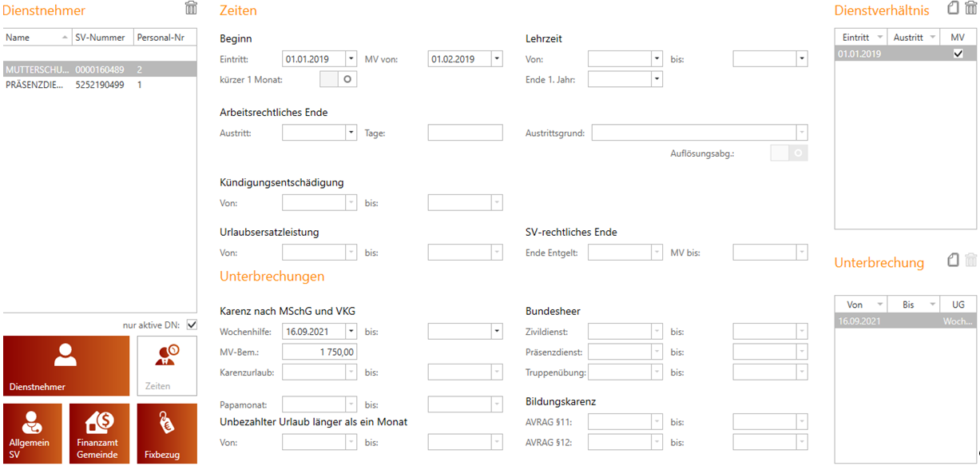Toggle the MV checkbox in the Dienstverhältnis row
980x470 pixels.
tap(958, 54)
